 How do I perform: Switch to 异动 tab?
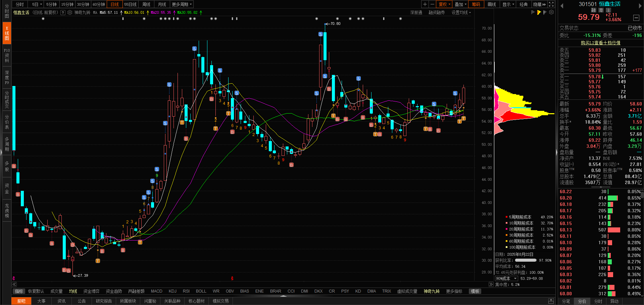(614, 301)
